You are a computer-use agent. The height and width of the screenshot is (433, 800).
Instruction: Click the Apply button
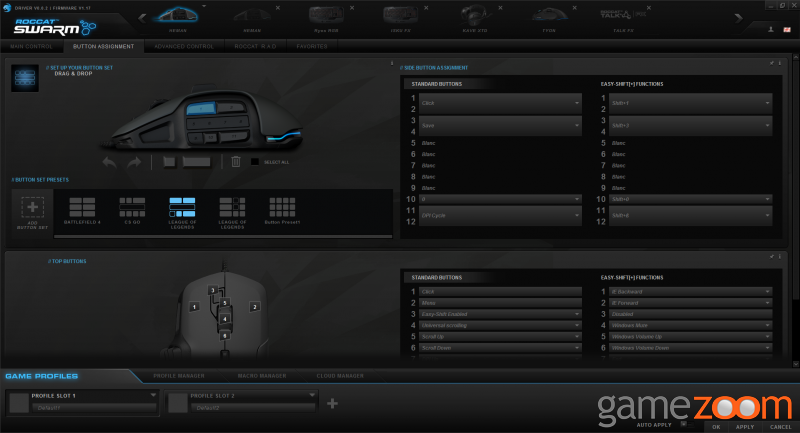[745, 427]
